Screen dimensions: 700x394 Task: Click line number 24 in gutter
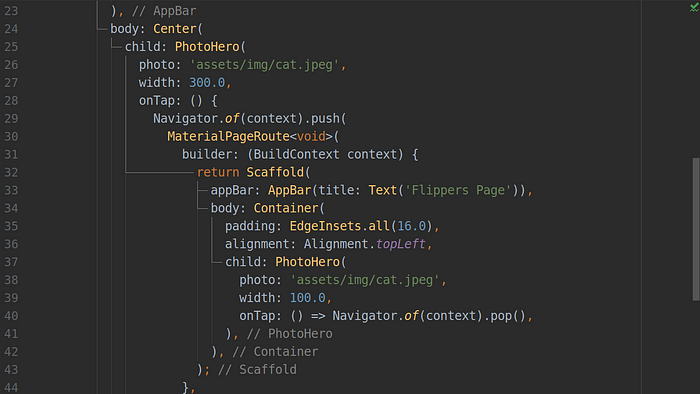coord(11,29)
